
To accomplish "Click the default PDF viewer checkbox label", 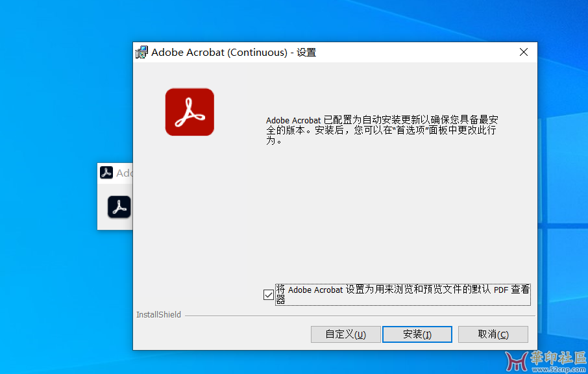I will point(403,295).
